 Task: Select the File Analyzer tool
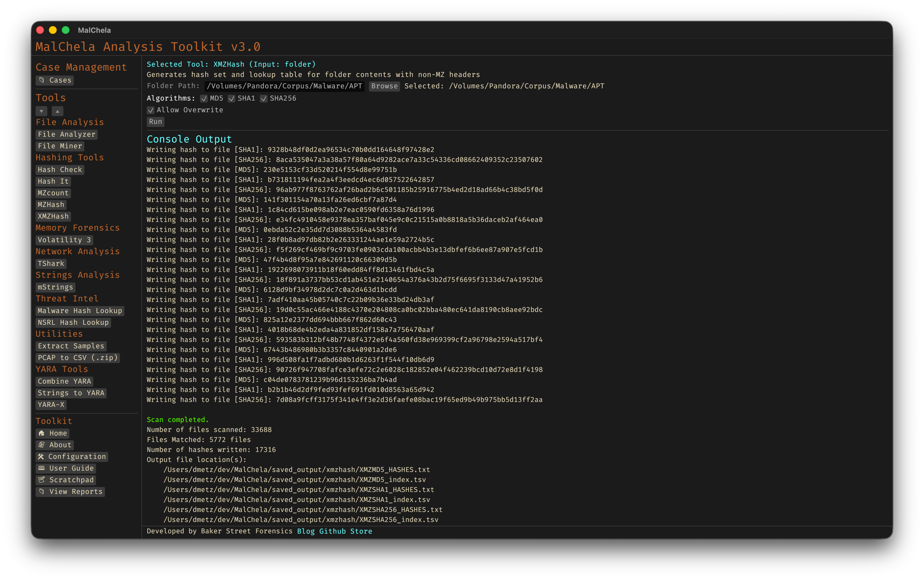click(66, 134)
